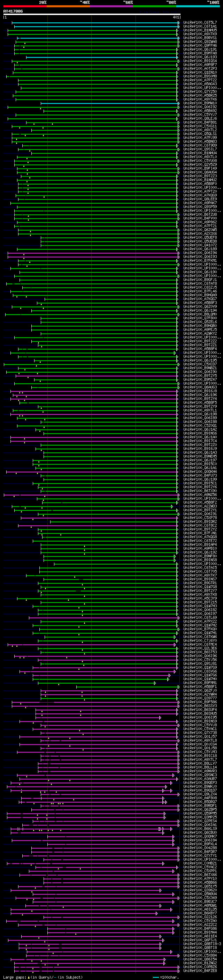Click the UniRef100_A2ZWD3 label

(x=200, y=506)
